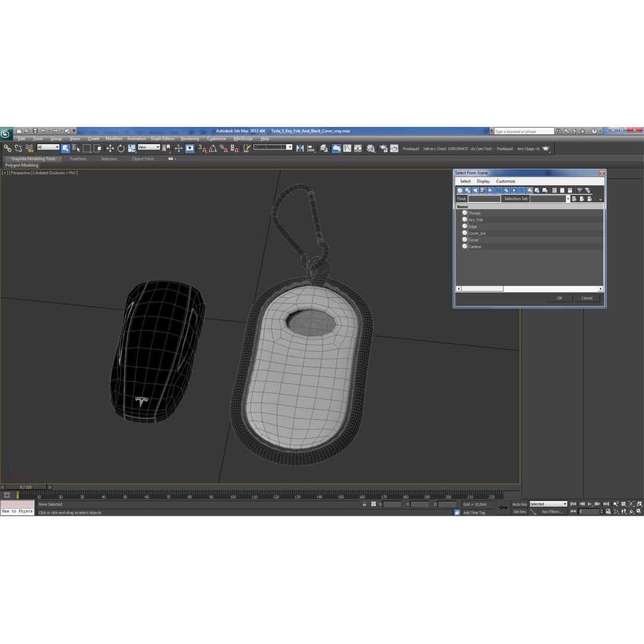Toggle the selection lock padlock icon
The height and width of the screenshot is (644, 644).
tap(364, 504)
